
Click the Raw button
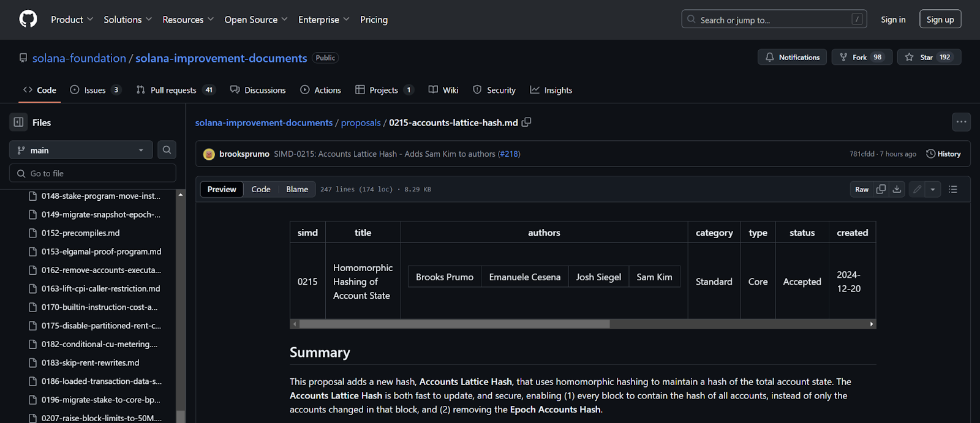pyautogui.click(x=862, y=189)
